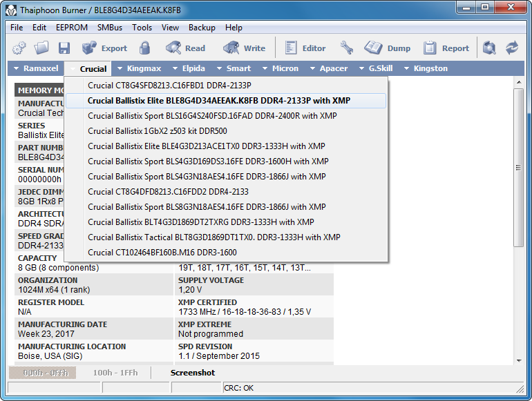Click the Dump button label
The image size is (532, 401).
[399, 48]
